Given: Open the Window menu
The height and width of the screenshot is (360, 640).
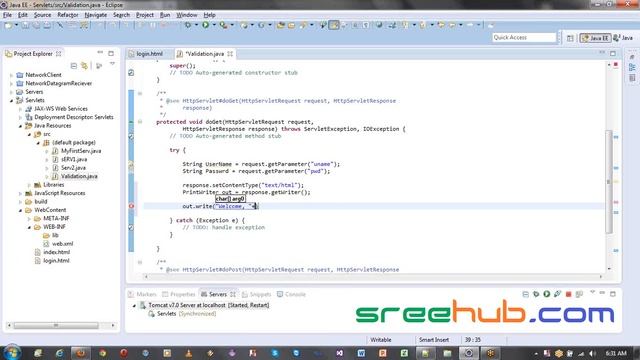Looking at the screenshot, I should [187, 15].
